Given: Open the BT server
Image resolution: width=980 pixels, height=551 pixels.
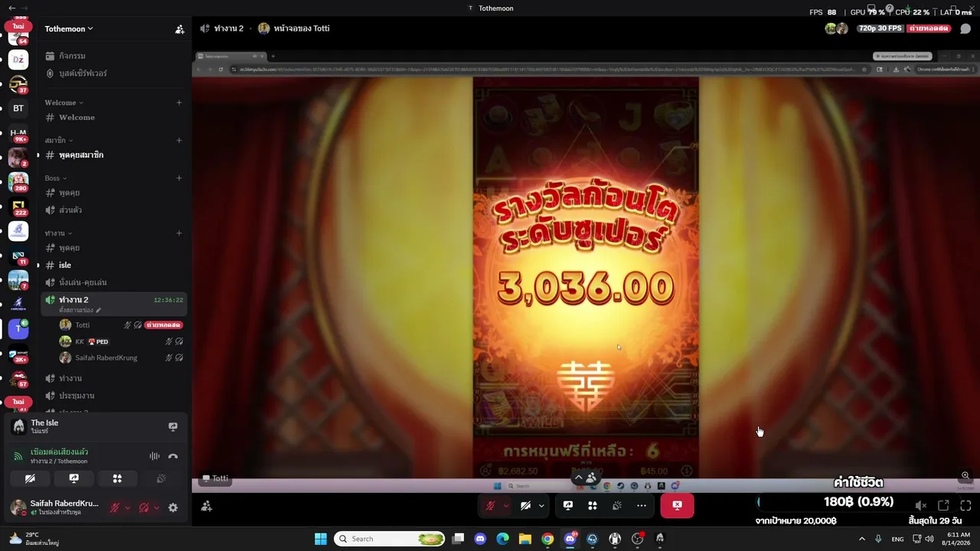Looking at the screenshot, I should 18,108.
